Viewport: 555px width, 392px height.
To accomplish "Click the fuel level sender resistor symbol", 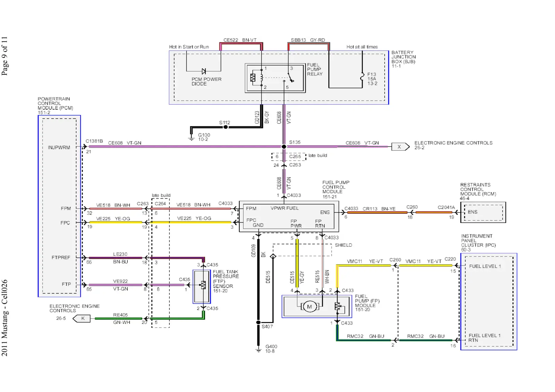I will [338, 306].
